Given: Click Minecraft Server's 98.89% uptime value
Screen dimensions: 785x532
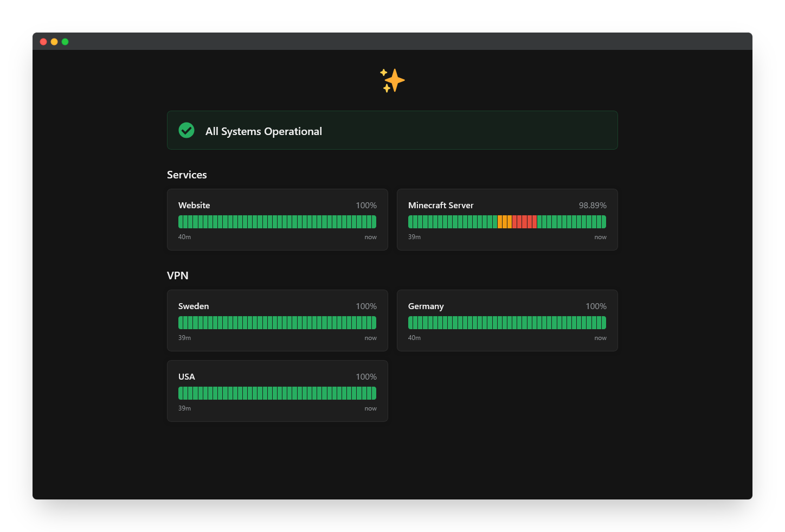Looking at the screenshot, I should click(593, 206).
